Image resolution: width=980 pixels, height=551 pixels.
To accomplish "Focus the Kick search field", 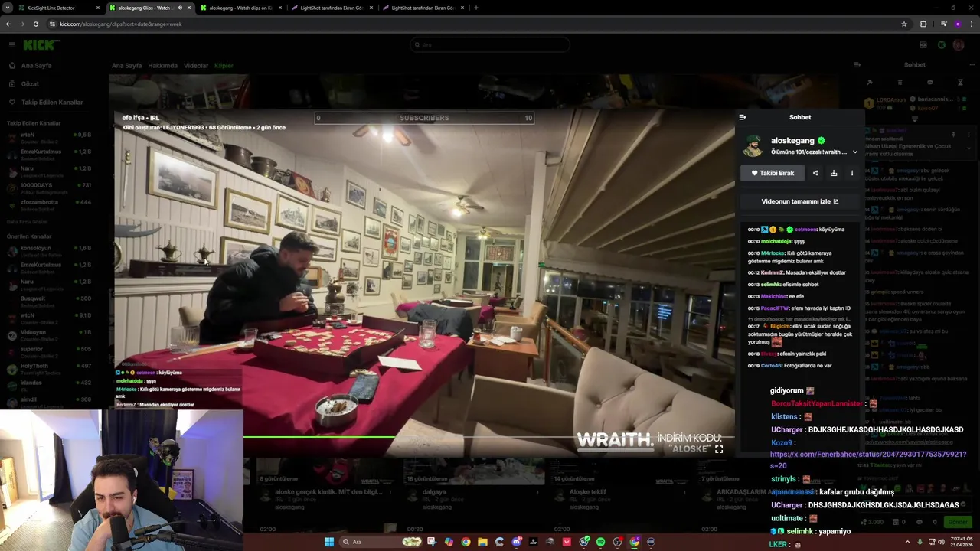I will pyautogui.click(x=490, y=45).
